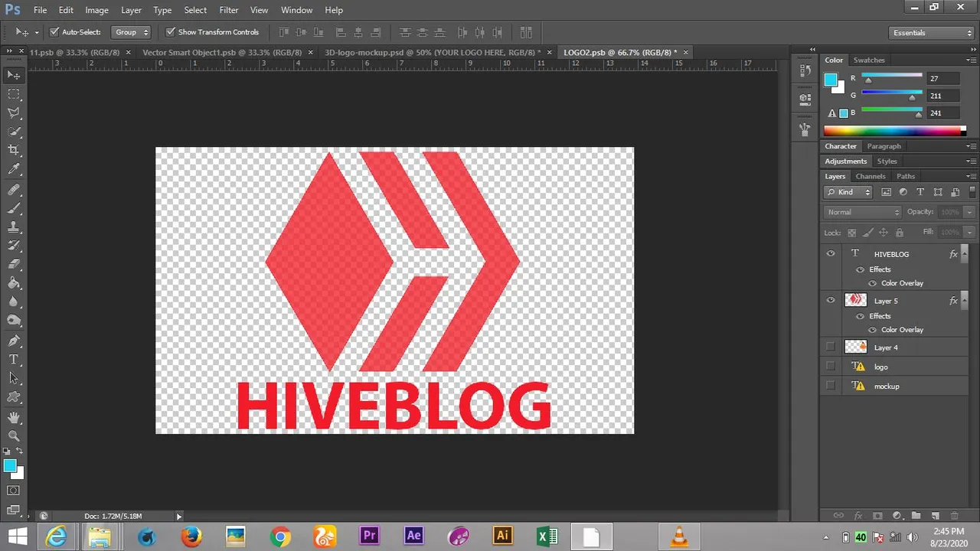
Task: Filter layers by pixel layers icon
Action: [887, 192]
